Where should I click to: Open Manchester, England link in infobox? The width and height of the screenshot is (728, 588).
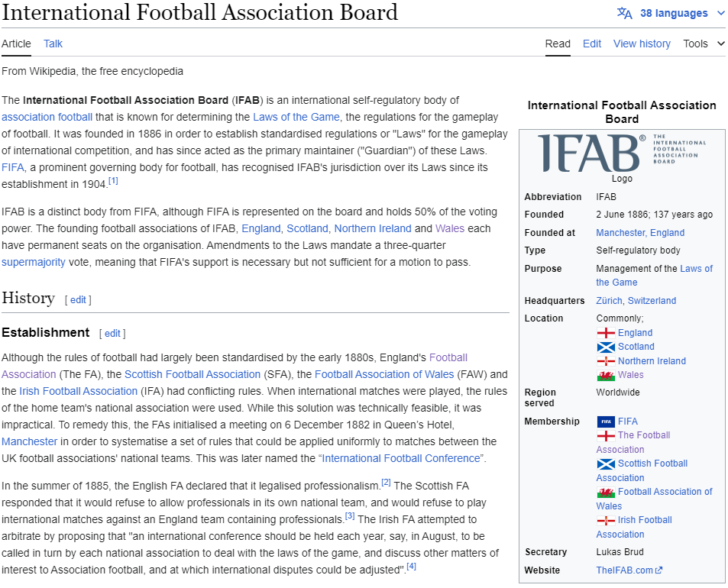[x=640, y=232]
